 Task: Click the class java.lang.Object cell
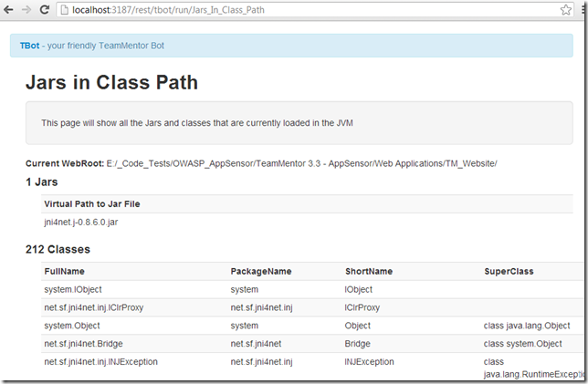pos(527,326)
